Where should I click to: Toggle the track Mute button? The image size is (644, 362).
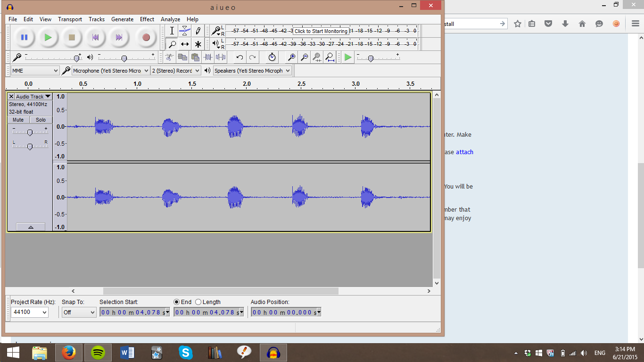(x=18, y=120)
